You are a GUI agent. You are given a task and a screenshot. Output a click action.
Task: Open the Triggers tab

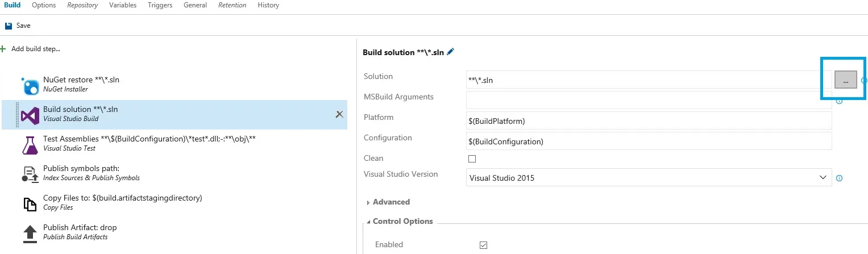point(160,5)
